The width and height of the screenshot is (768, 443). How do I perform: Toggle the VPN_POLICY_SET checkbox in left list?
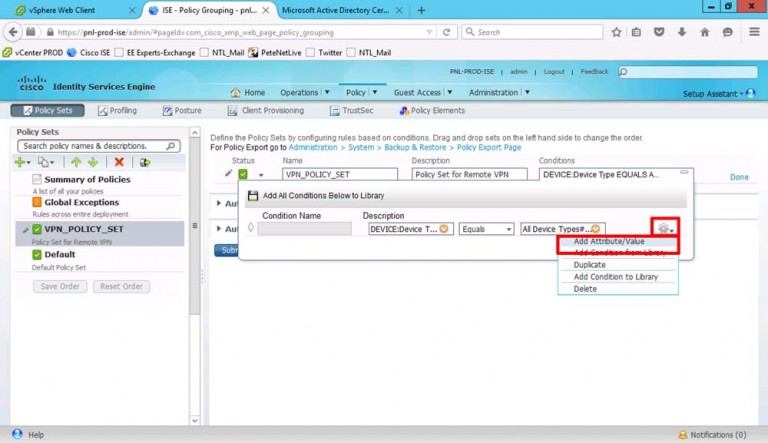[37, 229]
